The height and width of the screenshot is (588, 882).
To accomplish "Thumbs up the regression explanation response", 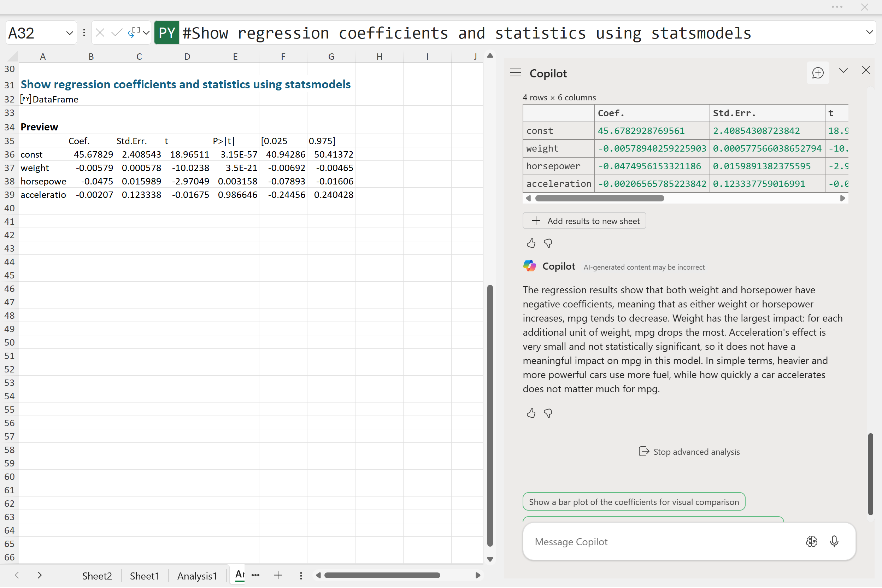I will 531,413.
